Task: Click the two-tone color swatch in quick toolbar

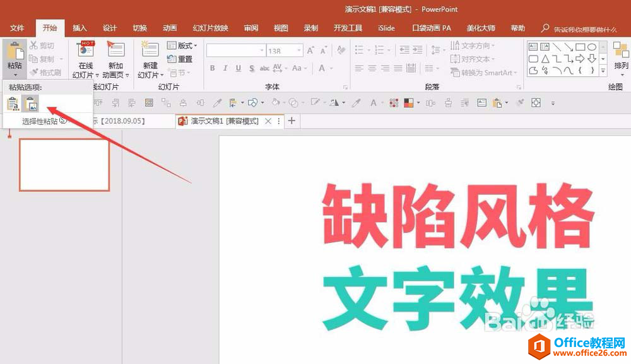Action: (408, 102)
